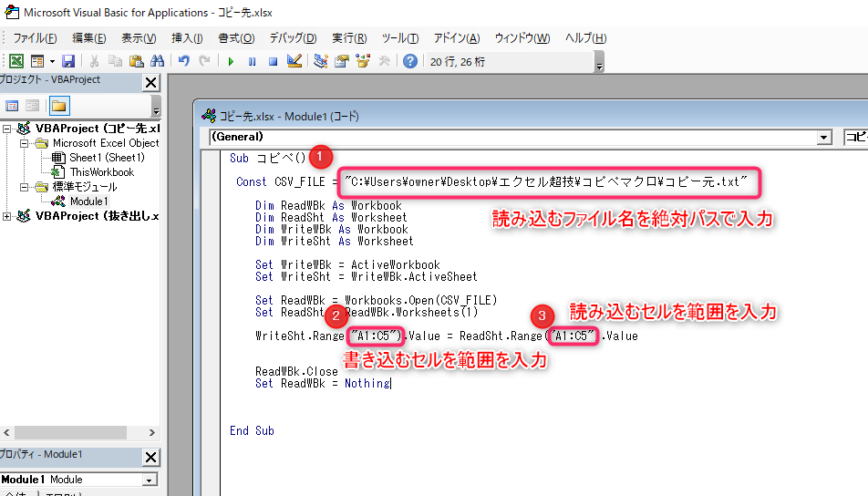Screen dimensions: 868x496
Task: Pause execution with the Break icon
Action: 252,61
